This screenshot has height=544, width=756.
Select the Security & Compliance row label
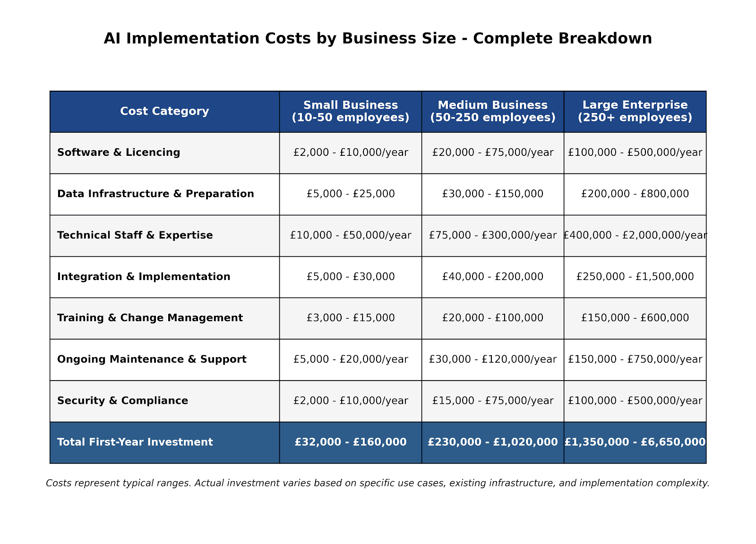[122, 401]
